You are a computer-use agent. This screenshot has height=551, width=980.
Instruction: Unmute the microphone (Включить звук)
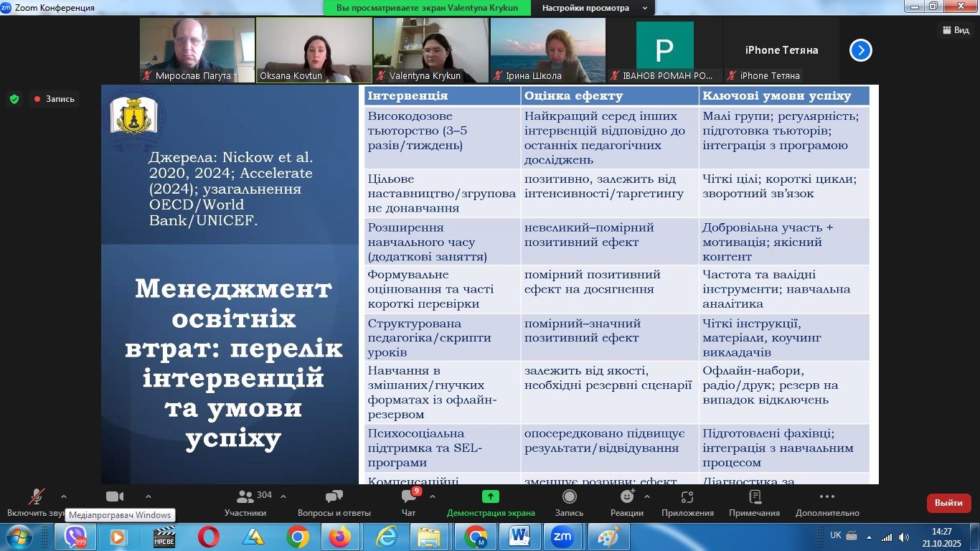(36, 497)
